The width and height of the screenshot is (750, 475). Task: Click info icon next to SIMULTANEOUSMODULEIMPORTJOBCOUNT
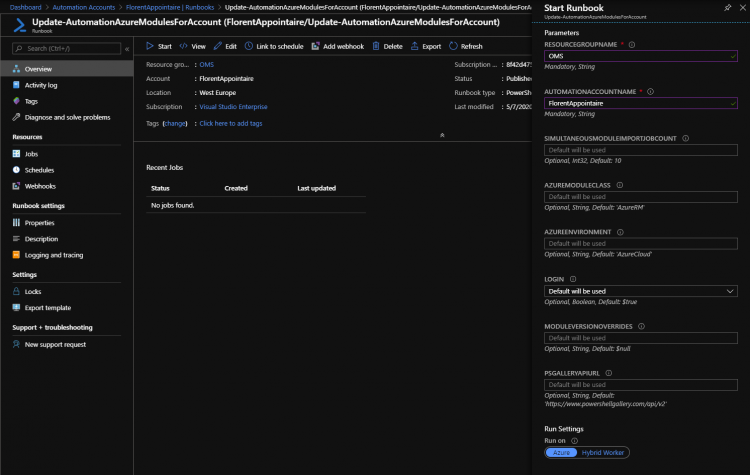685,138
